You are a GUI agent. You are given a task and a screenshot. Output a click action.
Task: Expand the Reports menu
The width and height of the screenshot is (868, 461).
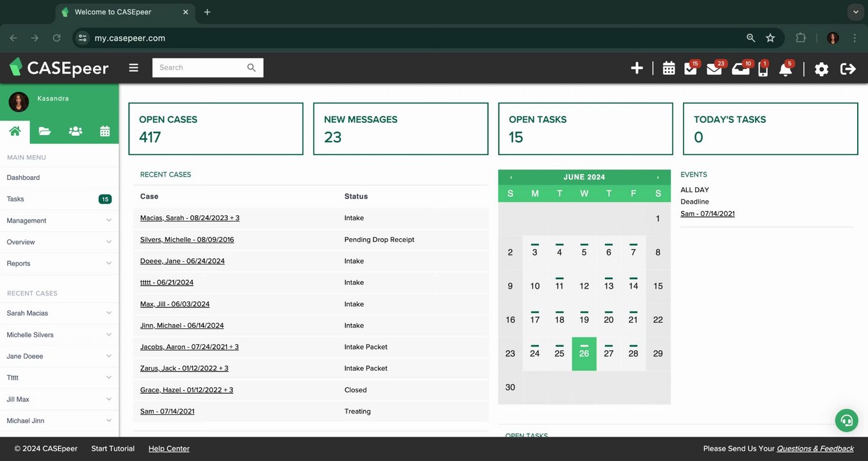point(60,263)
